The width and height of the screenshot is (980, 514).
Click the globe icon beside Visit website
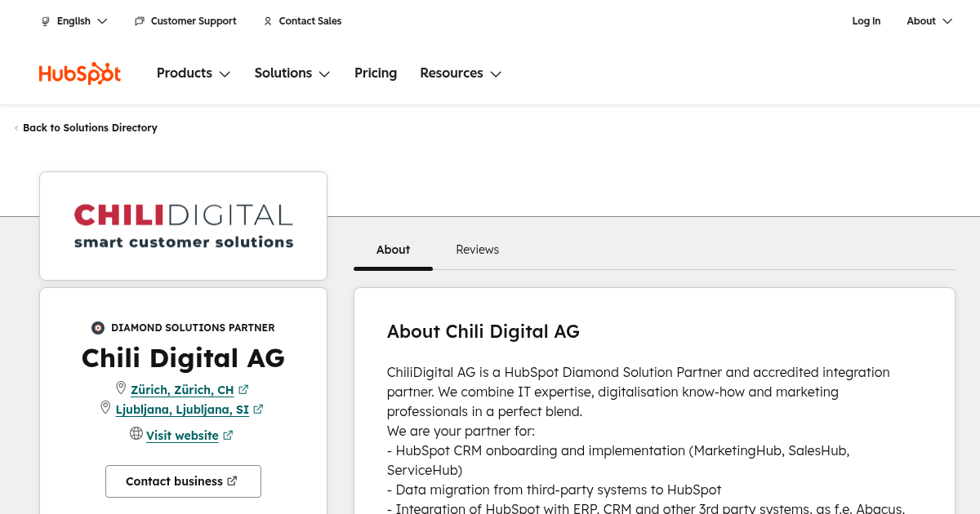tap(136, 434)
